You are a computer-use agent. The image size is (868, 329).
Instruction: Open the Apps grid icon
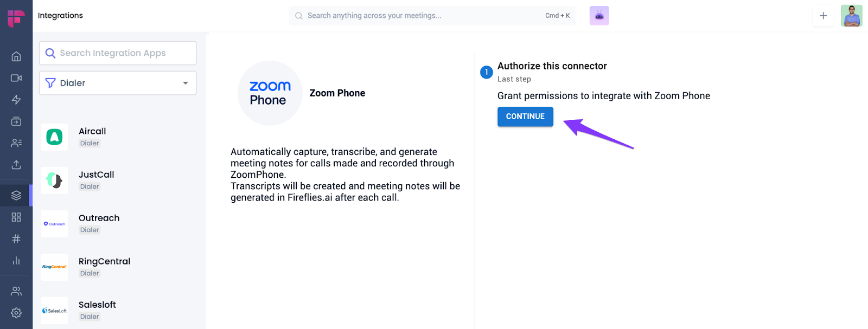[x=16, y=217]
